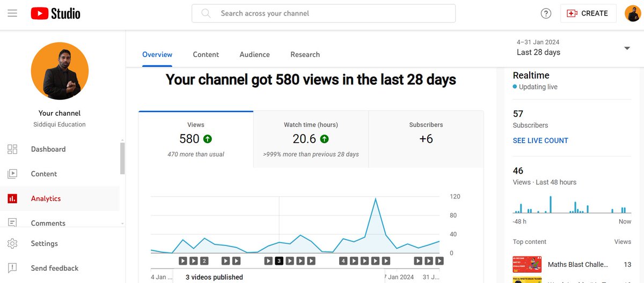Open the Maths Blast Challenge thumbnail
The image size is (644, 283).
(527, 264)
